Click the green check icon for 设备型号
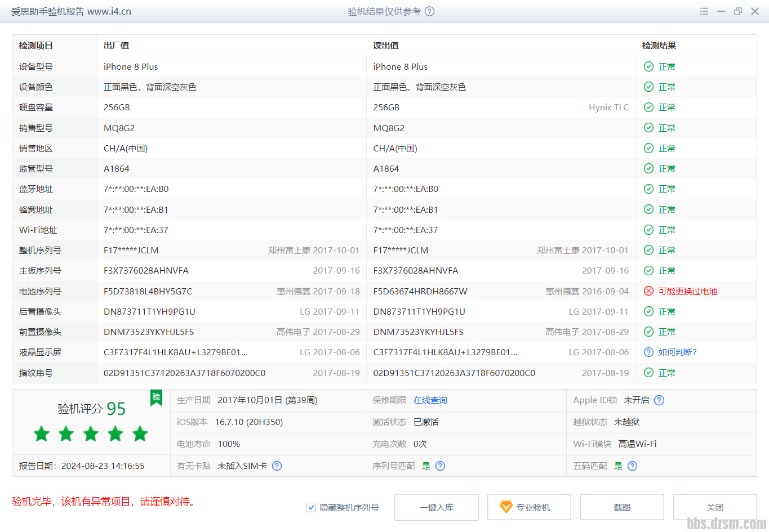769x532 pixels. coord(648,66)
